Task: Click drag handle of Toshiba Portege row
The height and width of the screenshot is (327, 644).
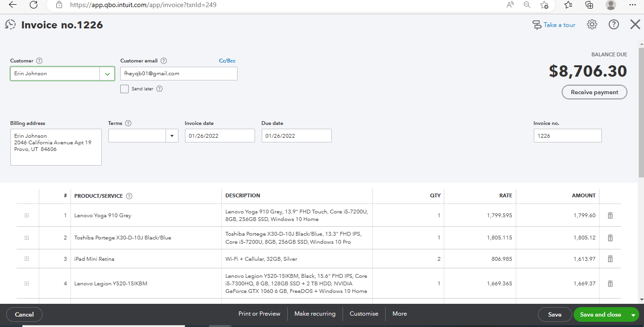Action: point(26,238)
